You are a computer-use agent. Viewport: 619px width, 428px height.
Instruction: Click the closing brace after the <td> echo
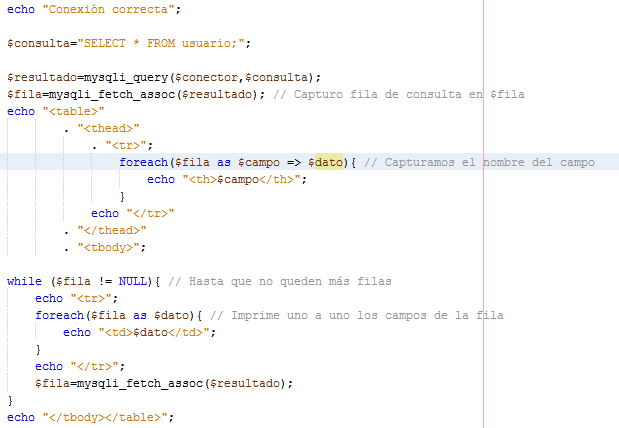point(38,349)
